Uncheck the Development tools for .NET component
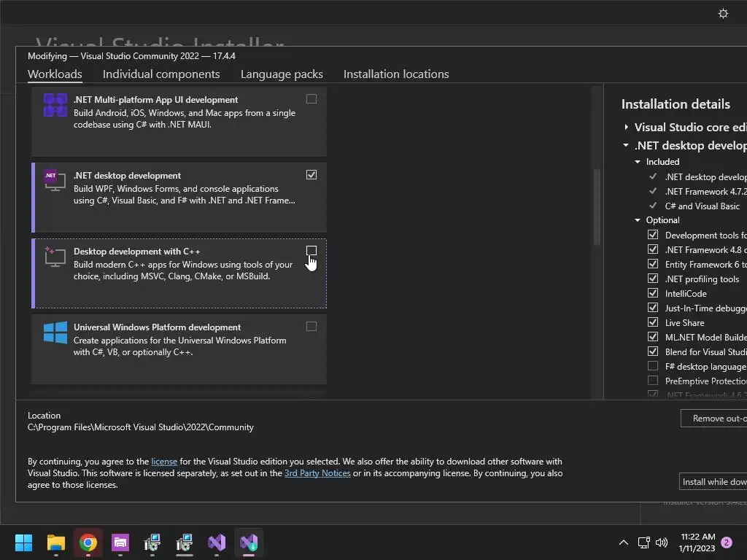 point(653,235)
